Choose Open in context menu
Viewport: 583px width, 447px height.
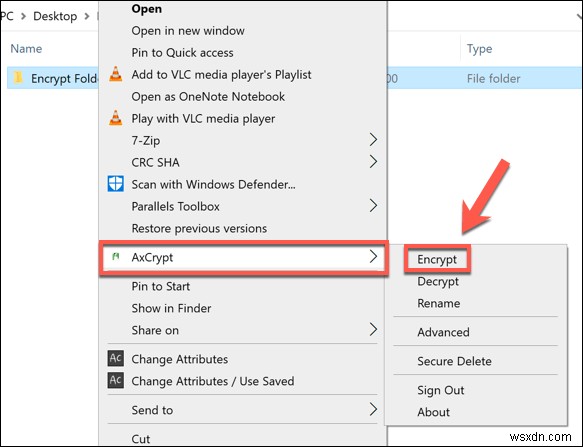point(146,9)
